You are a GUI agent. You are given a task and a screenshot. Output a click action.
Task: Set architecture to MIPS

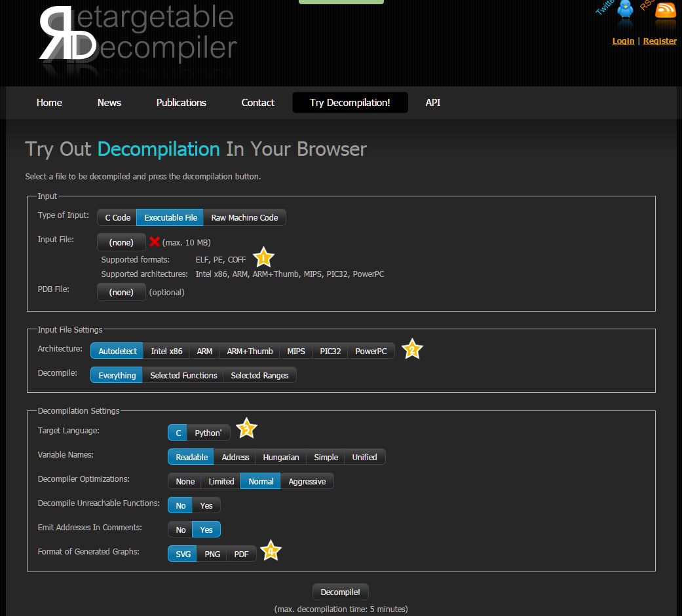click(x=296, y=351)
